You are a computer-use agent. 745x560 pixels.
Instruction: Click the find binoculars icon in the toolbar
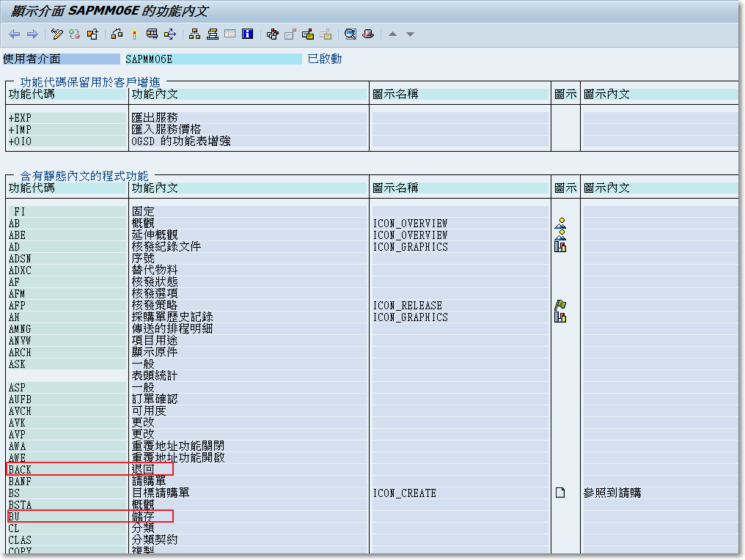click(351, 34)
